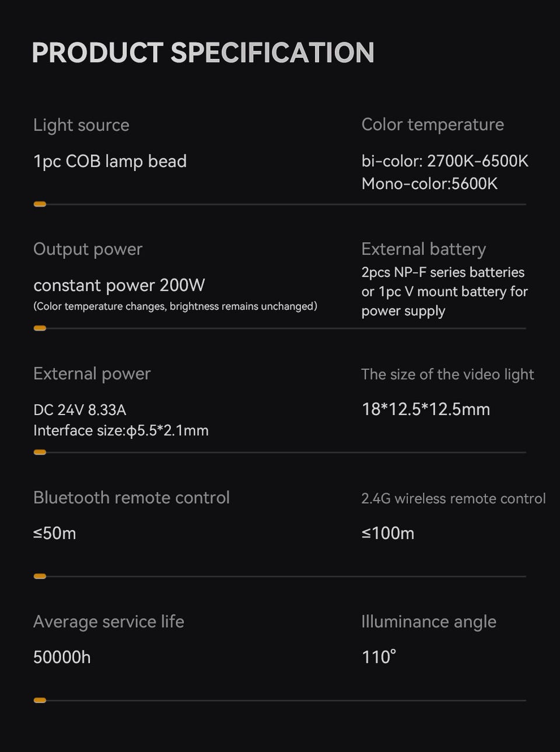This screenshot has width=560, height=752.
Task: Click the Output power label
Action: coord(87,249)
